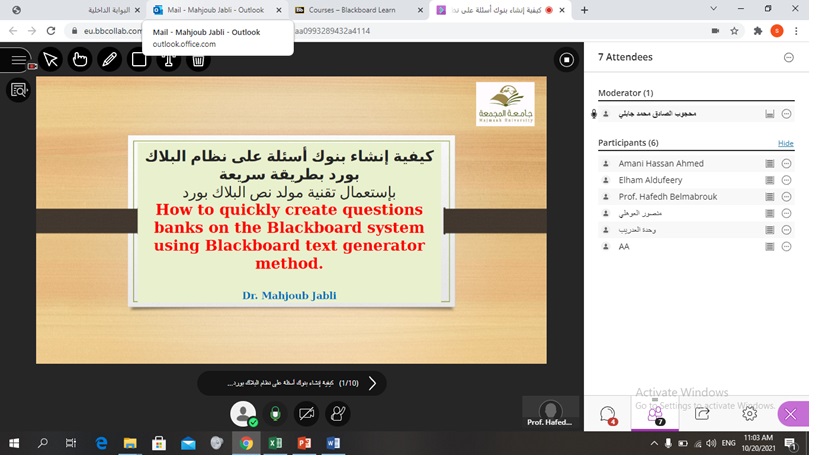Hide the participants list

785,143
